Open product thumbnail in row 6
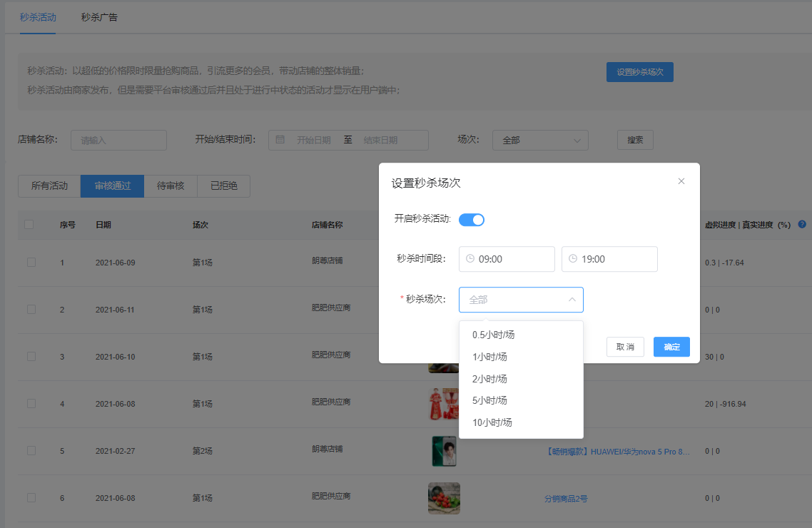Screen dimensions: 812x528 coord(444,498)
